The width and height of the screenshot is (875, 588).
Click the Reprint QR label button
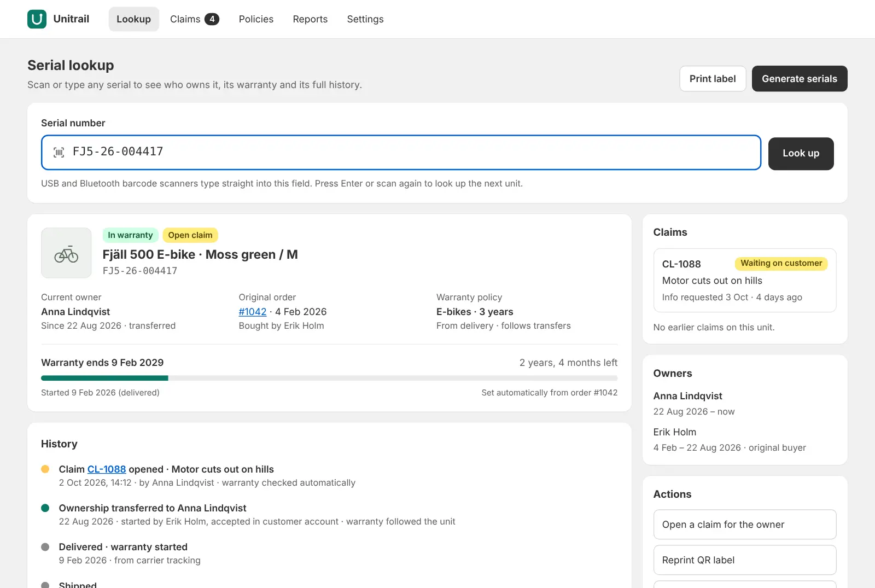(745, 560)
